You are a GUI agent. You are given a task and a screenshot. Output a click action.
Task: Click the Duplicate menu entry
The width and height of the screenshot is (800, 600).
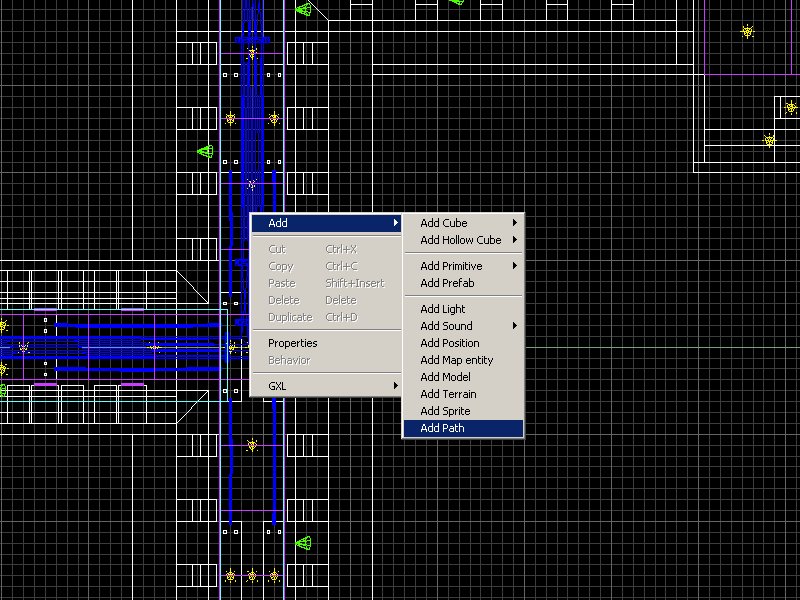click(290, 317)
